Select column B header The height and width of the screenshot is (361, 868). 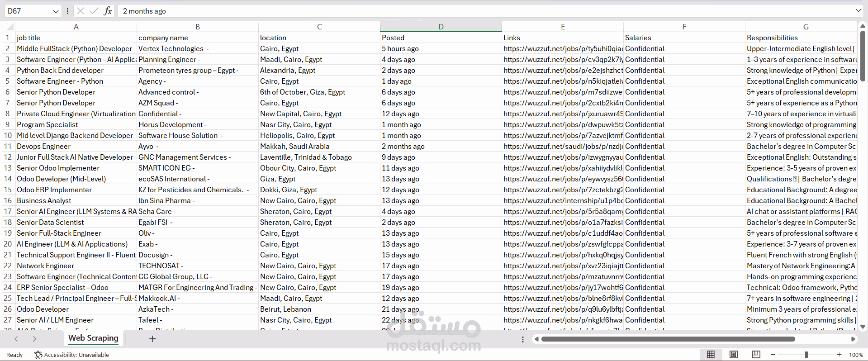click(198, 27)
